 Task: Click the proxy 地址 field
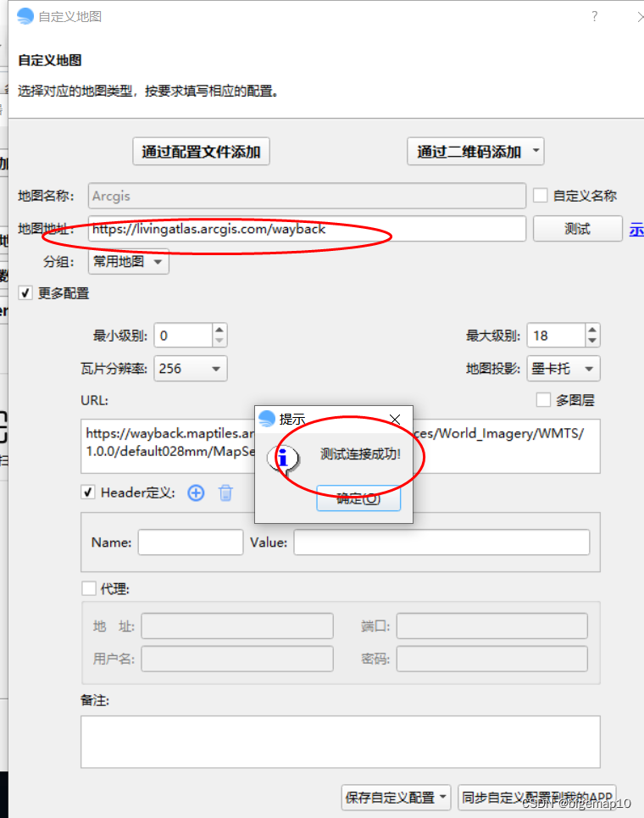pos(236,626)
